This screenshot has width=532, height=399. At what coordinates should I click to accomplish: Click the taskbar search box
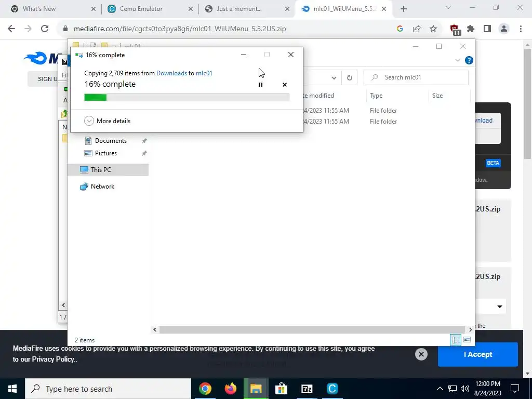(108, 389)
